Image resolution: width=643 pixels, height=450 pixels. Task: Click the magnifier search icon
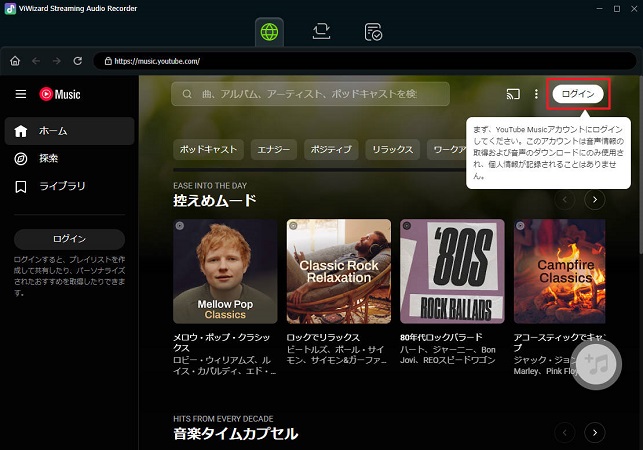pyautogui.click(x=187, y=94)
